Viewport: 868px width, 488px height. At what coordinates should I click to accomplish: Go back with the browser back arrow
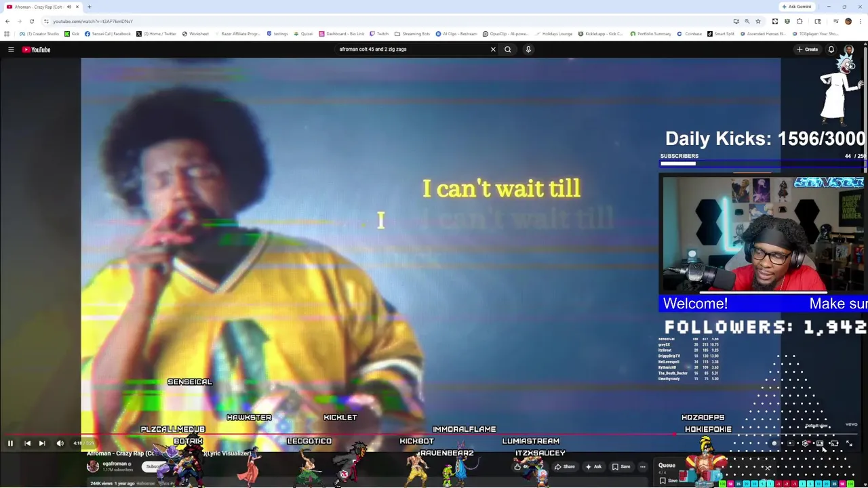click(x=7, y=21)
